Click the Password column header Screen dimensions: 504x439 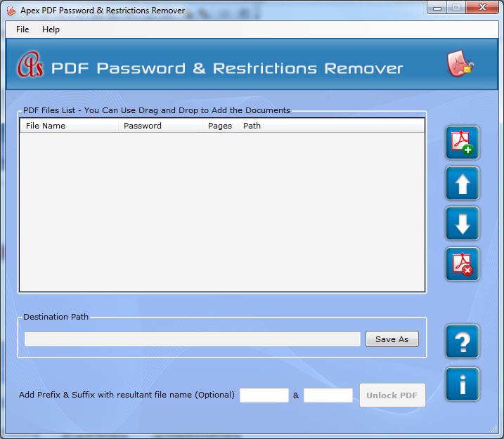click(x=160, y=126)
